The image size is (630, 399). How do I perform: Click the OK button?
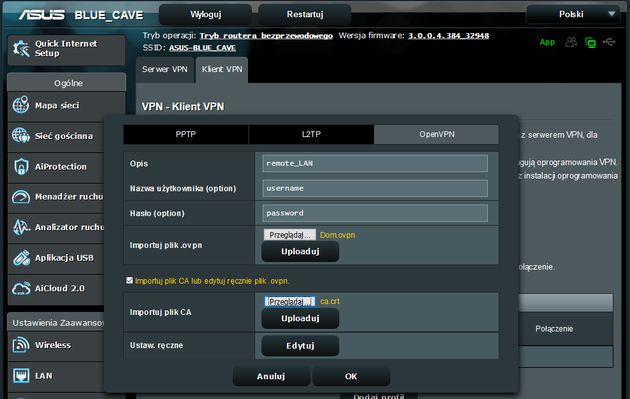pos(351,376)
